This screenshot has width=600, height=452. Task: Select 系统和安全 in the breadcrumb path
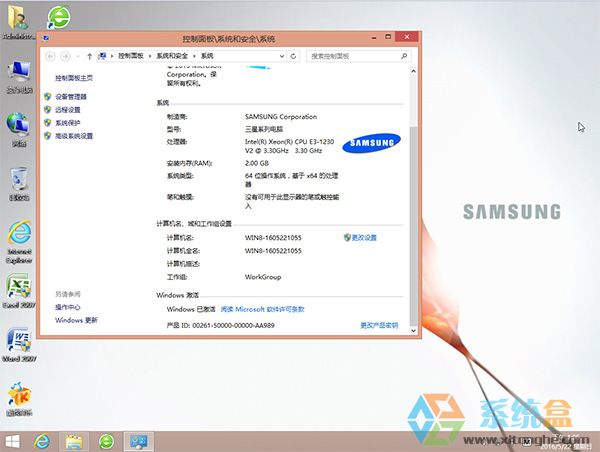(172, 56)
